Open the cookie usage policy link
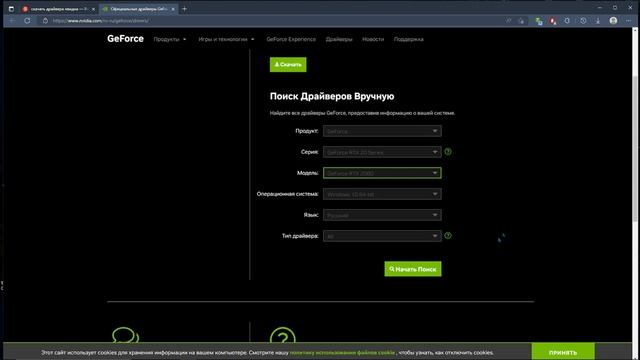 point(342,352)
